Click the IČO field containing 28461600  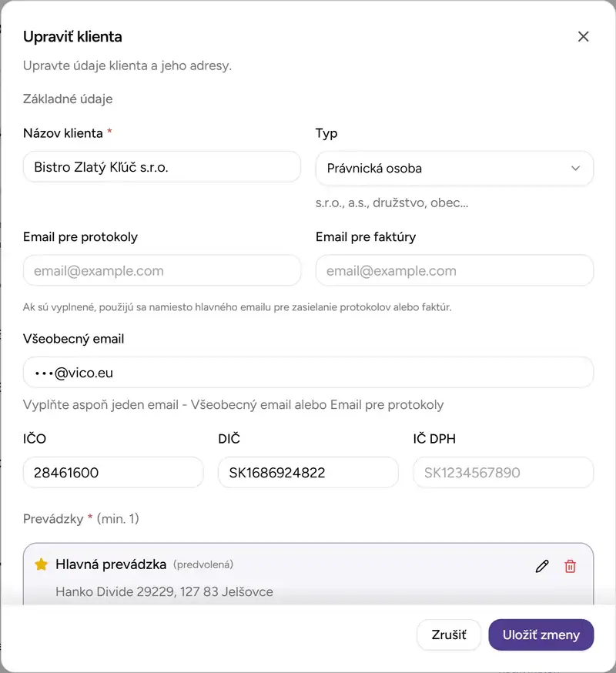point(113,473)
